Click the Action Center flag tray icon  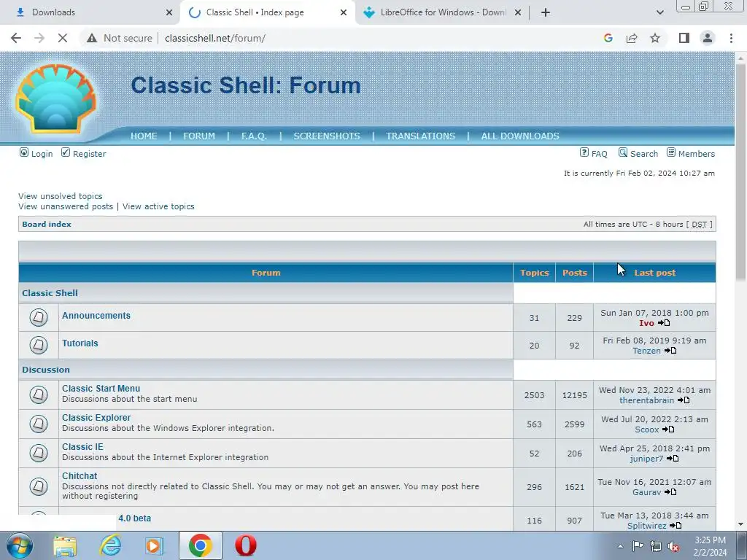[x=638, y=546]
